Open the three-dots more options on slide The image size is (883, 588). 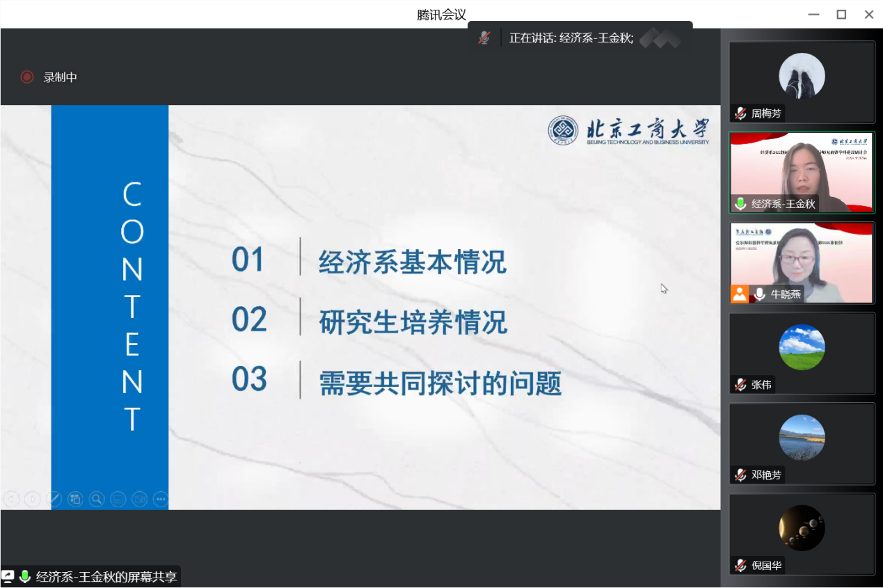click(x=161, y=499)
